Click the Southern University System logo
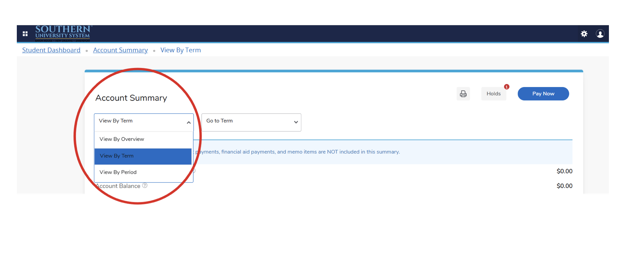The image size is (644, 261). click(63, 33)
